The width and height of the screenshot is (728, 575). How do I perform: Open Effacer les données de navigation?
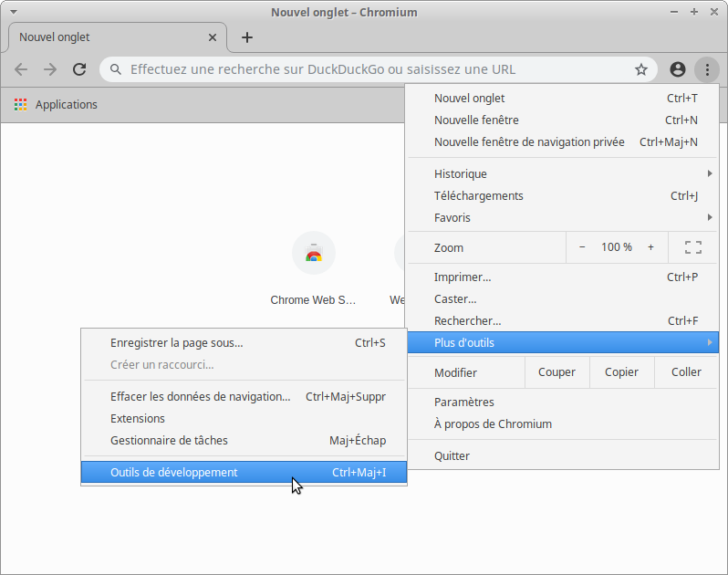tap(200, 397)
